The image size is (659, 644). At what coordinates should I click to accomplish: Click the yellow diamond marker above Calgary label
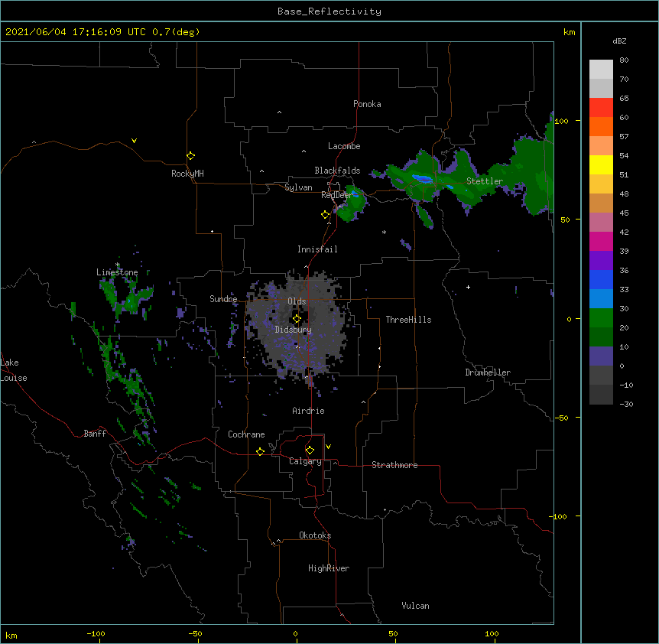pos(310,450)
